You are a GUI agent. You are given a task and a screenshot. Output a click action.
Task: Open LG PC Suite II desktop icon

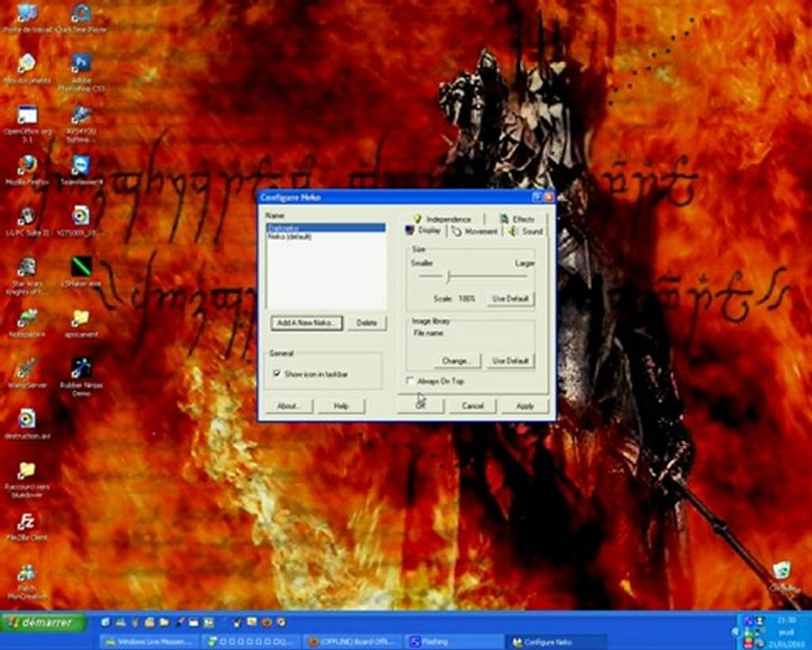click(x=27, y=222)
